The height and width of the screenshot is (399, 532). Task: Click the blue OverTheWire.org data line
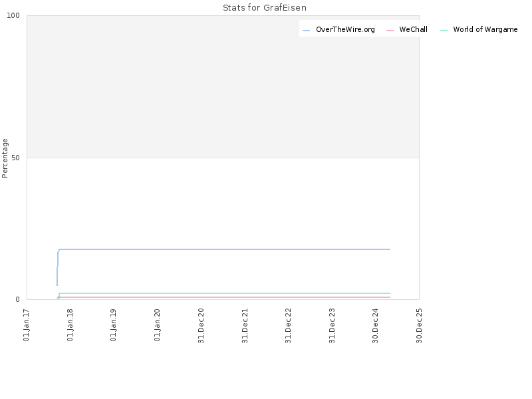(224, 249)
